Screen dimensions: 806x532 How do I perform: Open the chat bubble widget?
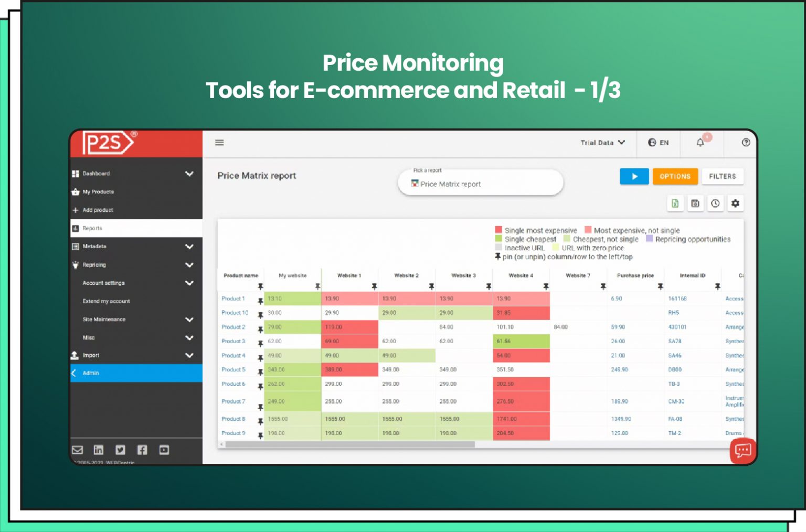point(742,450)
